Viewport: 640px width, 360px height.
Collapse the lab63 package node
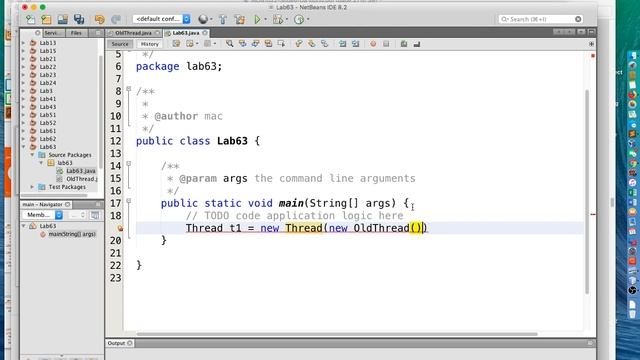(x=41, y=163)
